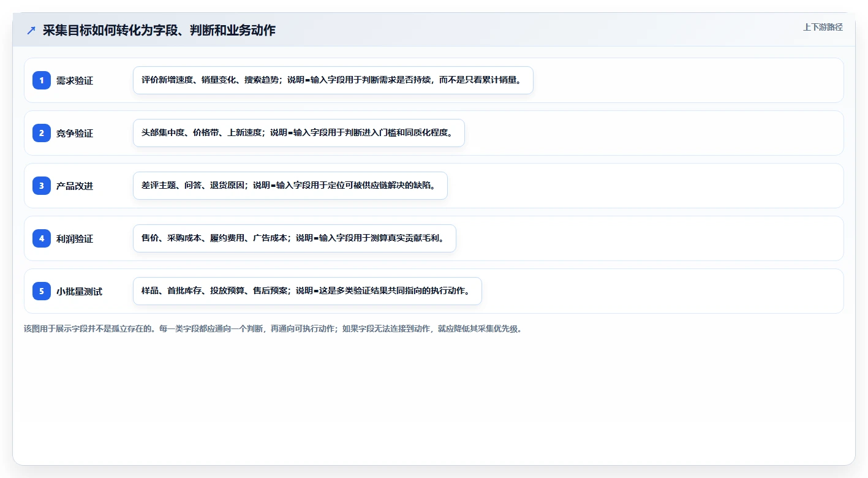868x478 pixels.
Task: Click the number 5 badge for 小批量测试
Action: click(42, 291)
